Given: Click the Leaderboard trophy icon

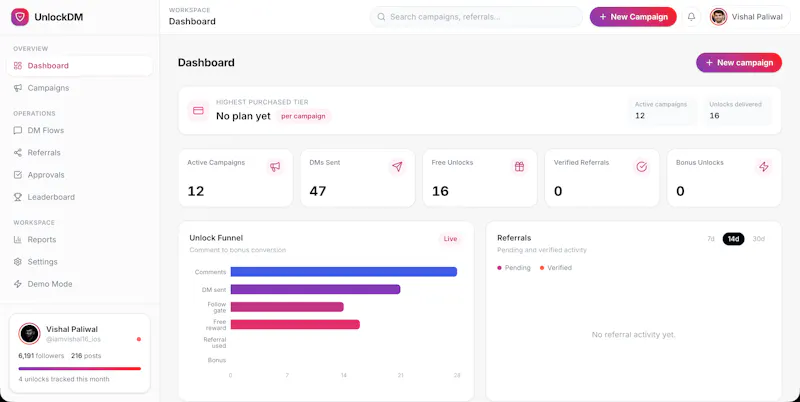Looking at the screenshot, I should click(18, 197).
